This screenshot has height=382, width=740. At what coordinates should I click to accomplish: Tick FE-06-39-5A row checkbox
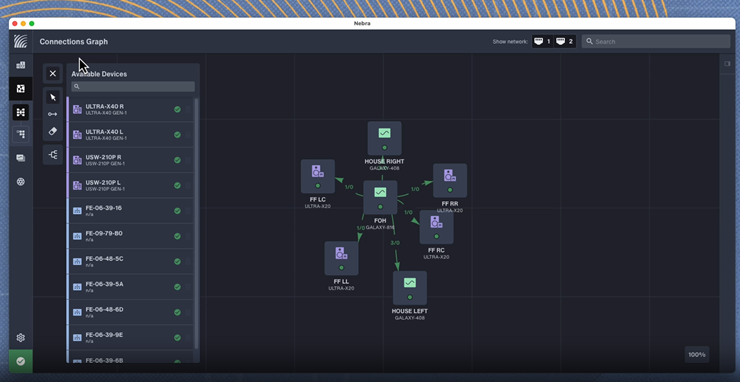(188, 287)
